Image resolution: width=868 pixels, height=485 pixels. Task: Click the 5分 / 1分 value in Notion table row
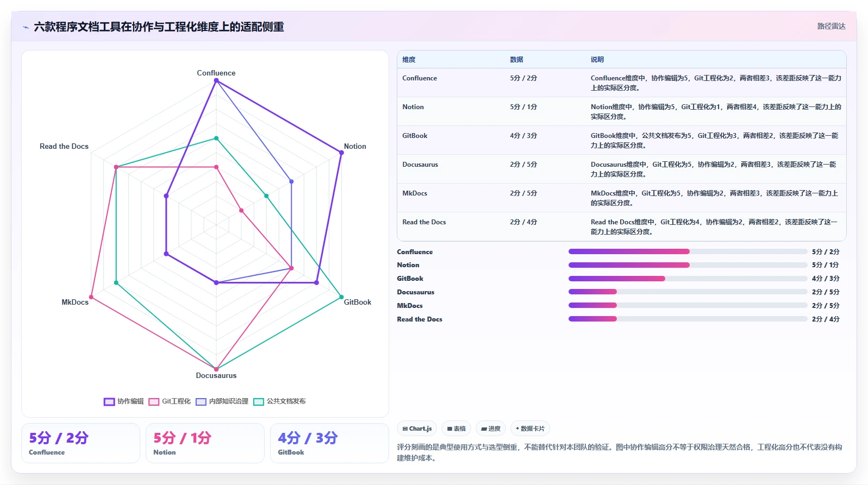pyautogui.click(x=523, y=107)
